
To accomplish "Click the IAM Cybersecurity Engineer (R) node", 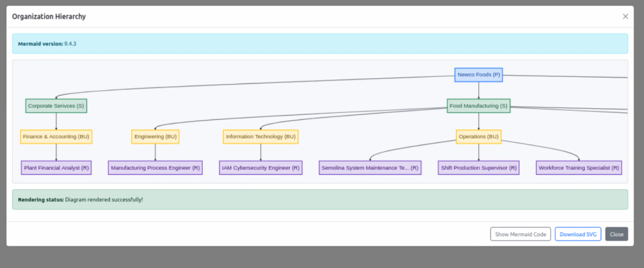I will pyautogui.click(x=260, y=168).
